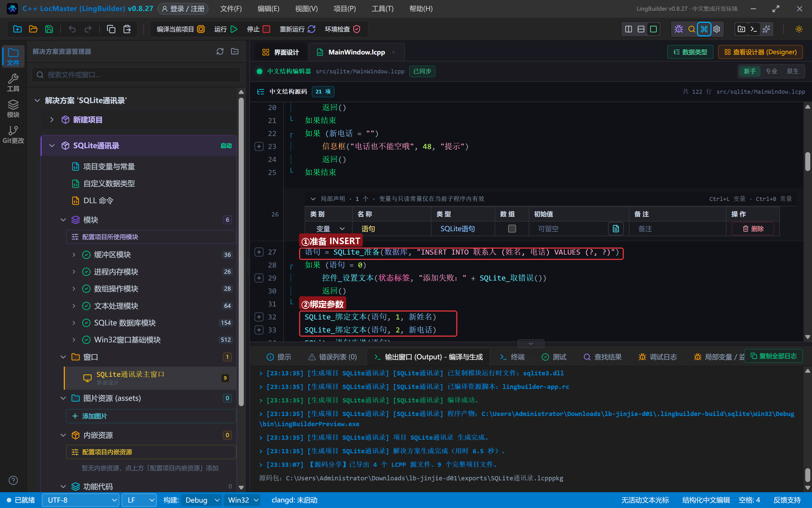812x508 pixels.
Task: Click the open folder toolbar icon
Action: pyautogui.click(x=33, y=29)
